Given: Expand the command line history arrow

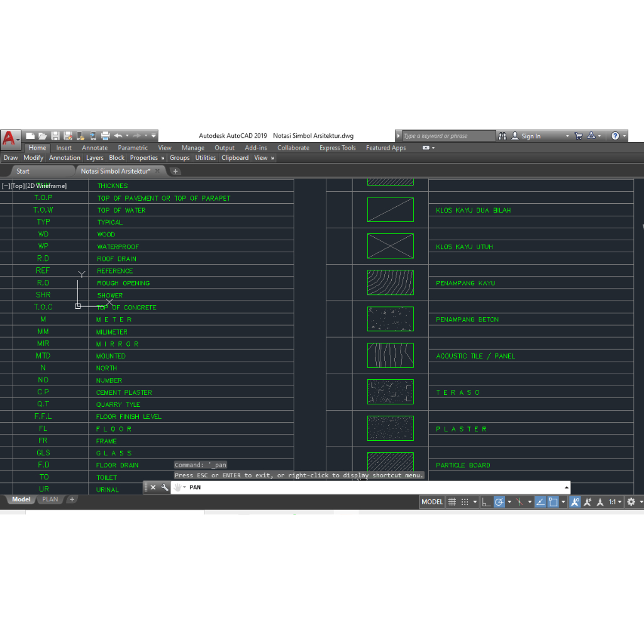Looking at the screenshot, I should [x=567, y=487].
